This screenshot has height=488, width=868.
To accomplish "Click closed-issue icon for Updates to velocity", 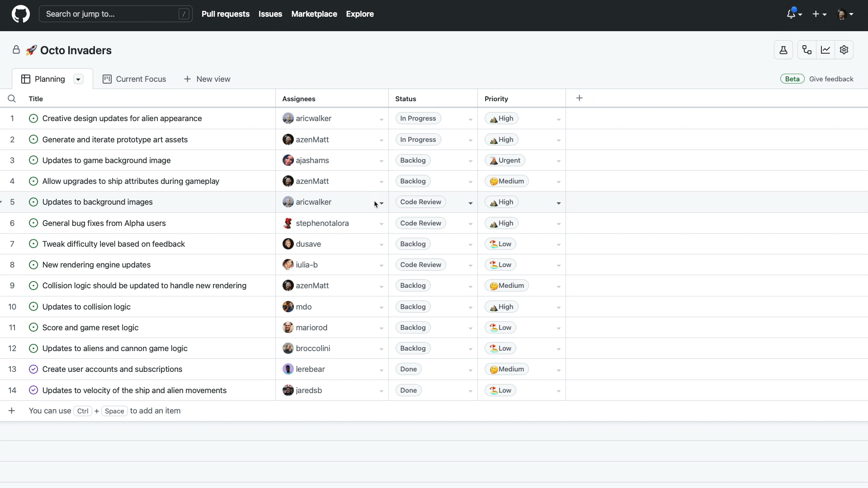I will 33,390.
